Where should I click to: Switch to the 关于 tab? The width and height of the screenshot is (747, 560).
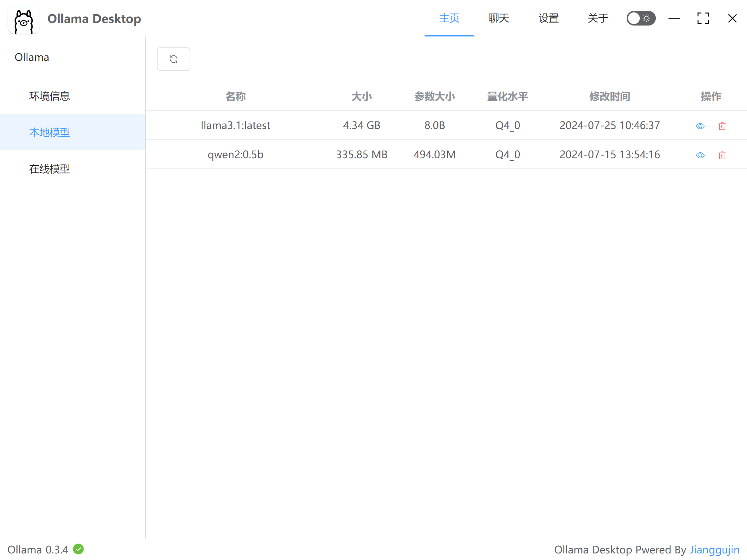pos(598,18)
